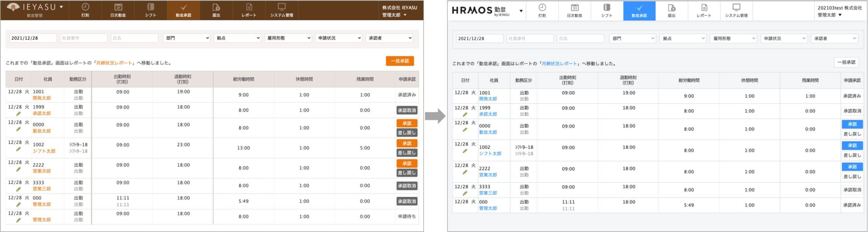
Task: Open the 申請状況 dropdown in the IEYASU filter bar
Action: (339, 38)
